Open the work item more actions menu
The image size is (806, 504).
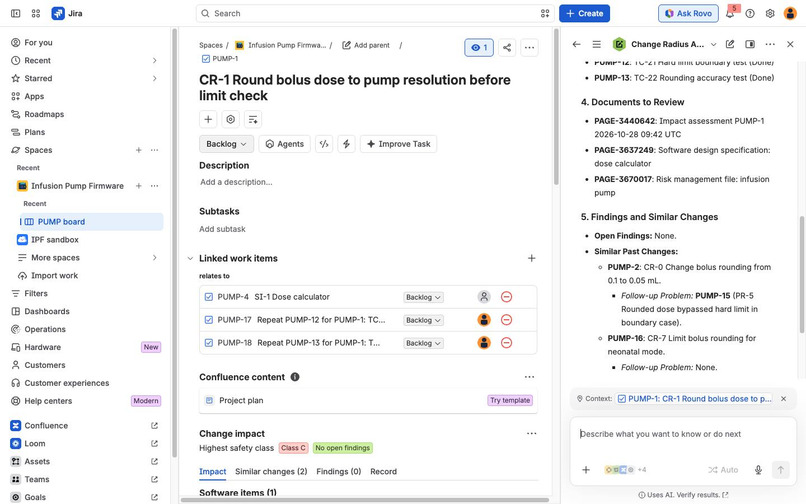(x=529, y=48)
